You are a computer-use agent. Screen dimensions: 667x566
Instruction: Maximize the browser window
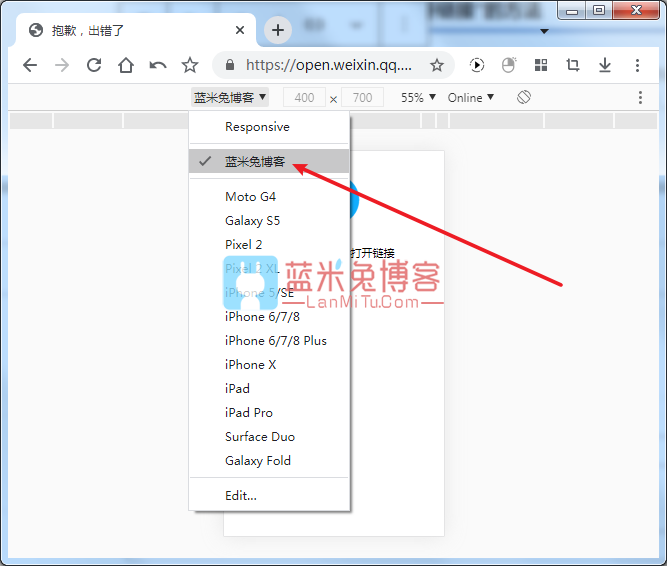599,11
